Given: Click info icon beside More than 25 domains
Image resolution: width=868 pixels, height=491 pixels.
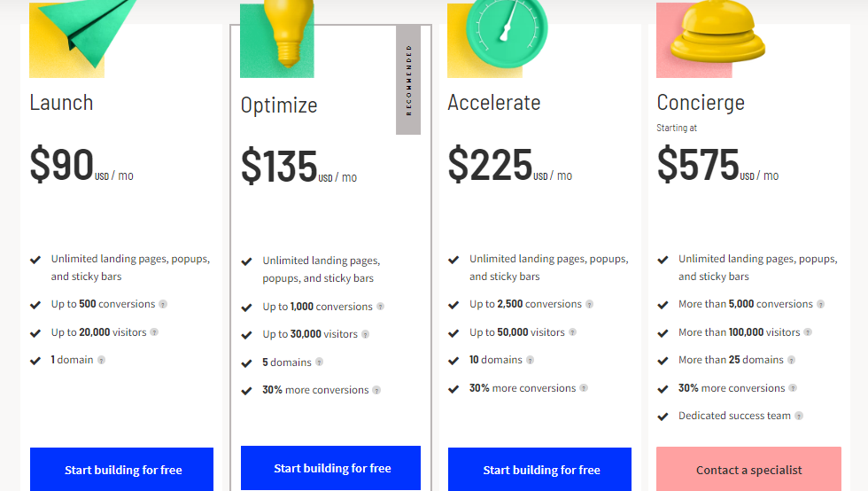Looking at the screenshot, I should click(x=792, y=360).
